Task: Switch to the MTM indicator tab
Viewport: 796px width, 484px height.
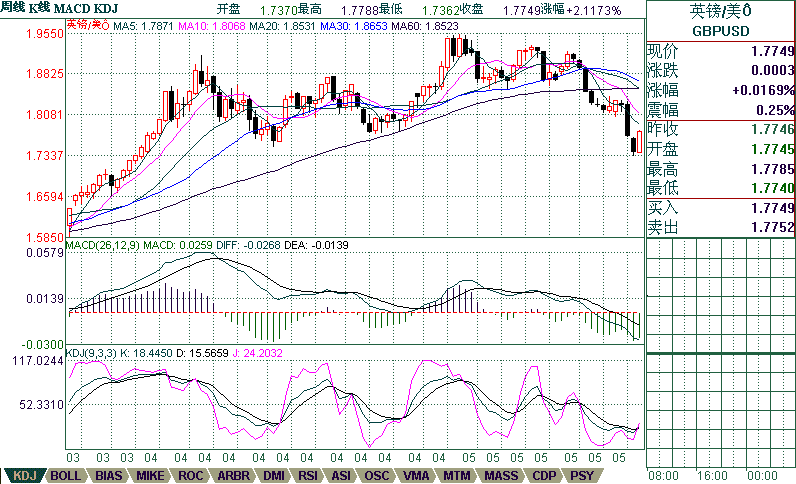Action: tap(456, 476)
